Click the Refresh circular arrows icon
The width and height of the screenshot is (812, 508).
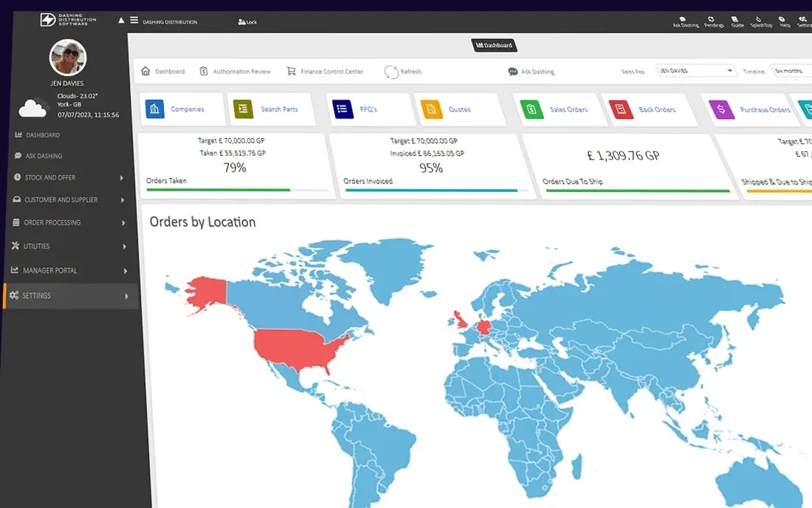coord(391,72)
